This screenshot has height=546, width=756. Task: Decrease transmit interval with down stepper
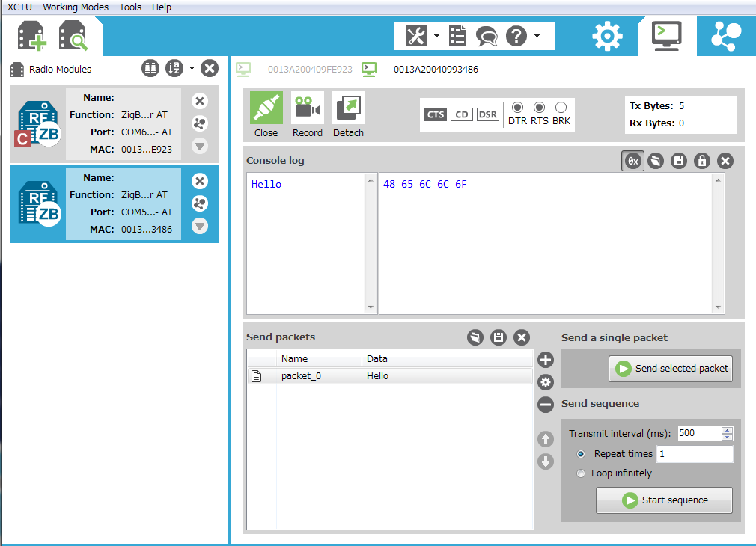click(727, 437)
